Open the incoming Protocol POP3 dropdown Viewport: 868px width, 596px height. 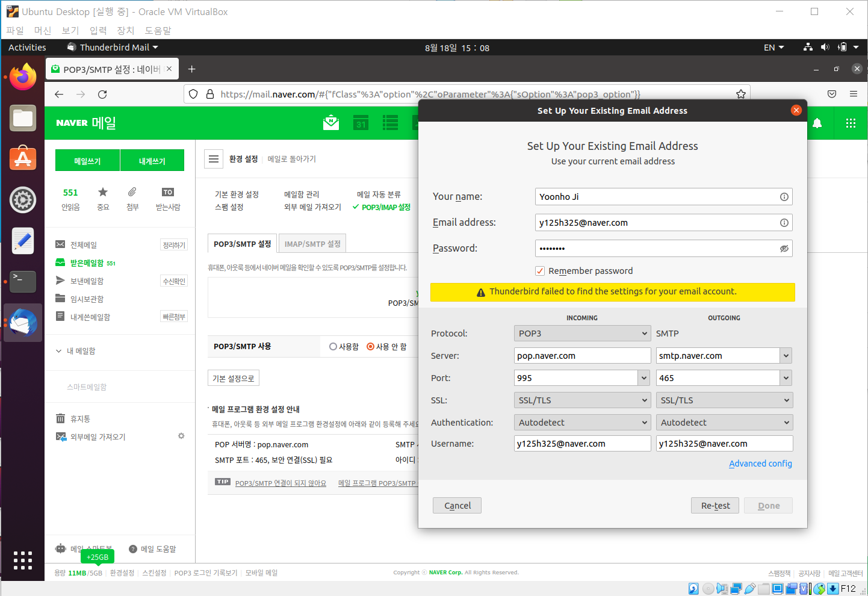tap(583, 334)
